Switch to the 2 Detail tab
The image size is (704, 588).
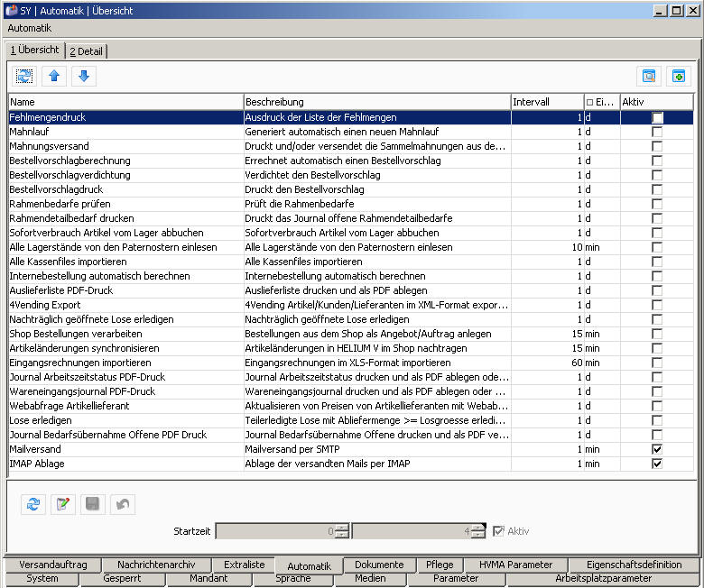tap(86, 51)
